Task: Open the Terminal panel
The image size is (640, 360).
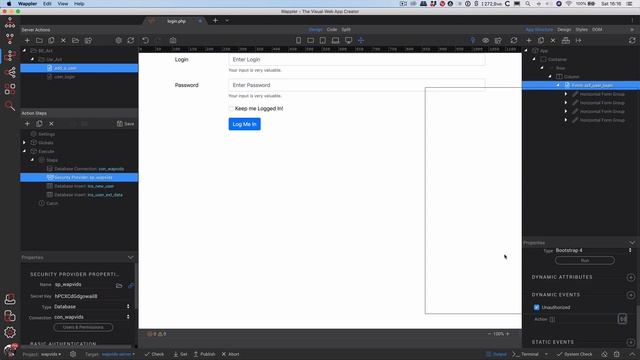Action: click(526, 354)
